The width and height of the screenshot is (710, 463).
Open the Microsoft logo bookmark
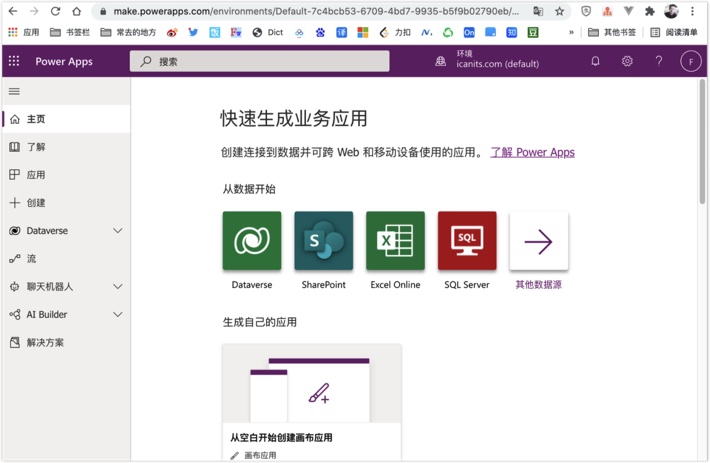363,32
